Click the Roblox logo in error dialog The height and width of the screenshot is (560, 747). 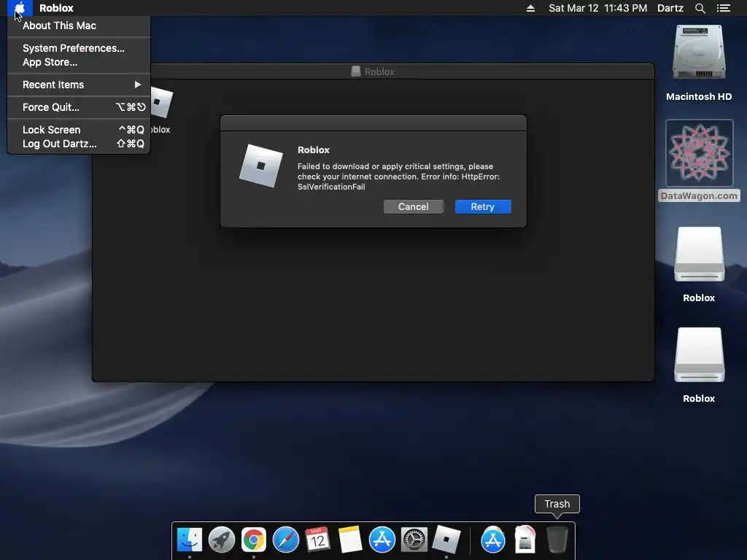(260, 166)
